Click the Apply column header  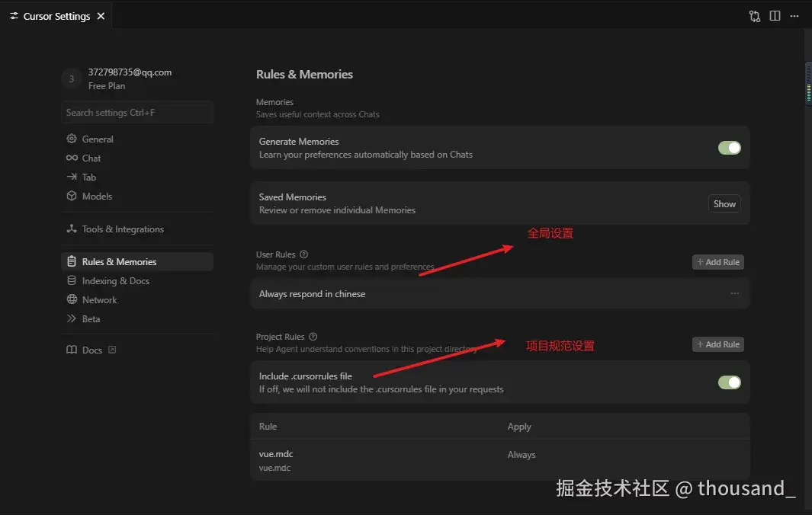pyautogui.click(x=519, y=427)
